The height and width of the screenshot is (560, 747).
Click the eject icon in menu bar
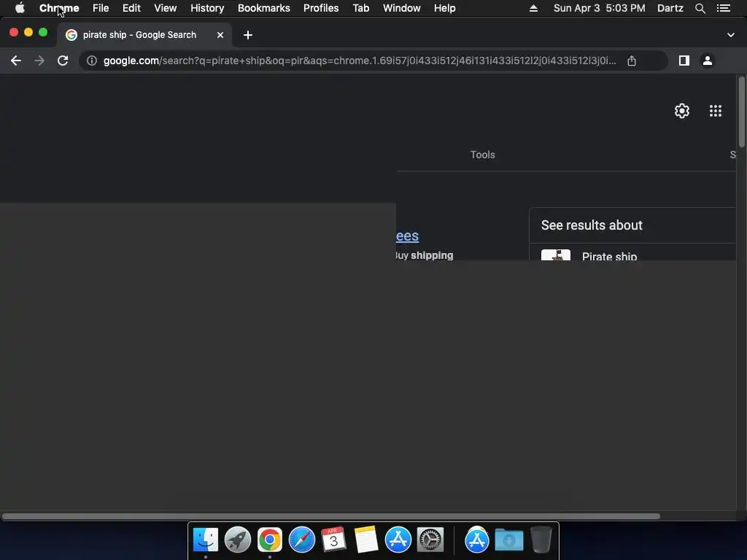533,8
